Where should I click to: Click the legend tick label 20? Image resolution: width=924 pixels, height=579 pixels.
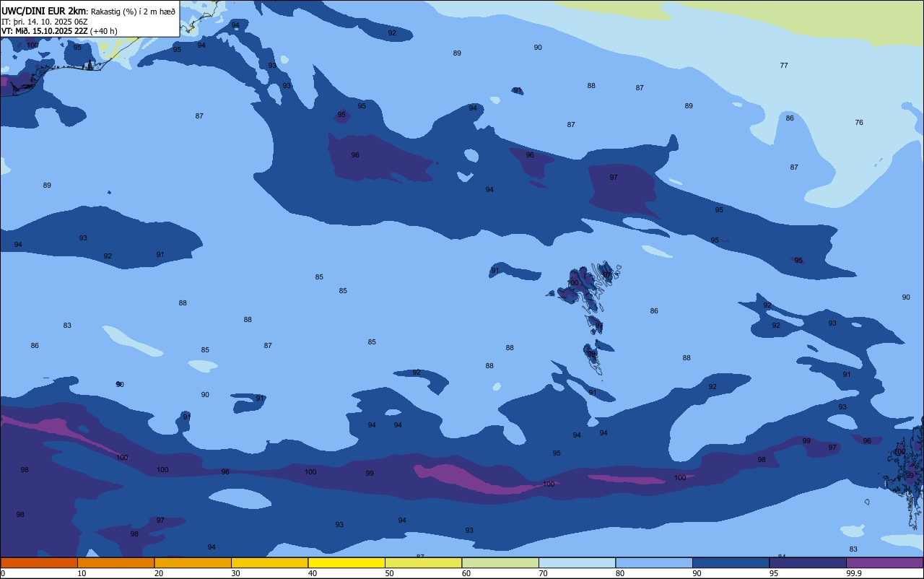pyautogui.click(x=159, y=573)
